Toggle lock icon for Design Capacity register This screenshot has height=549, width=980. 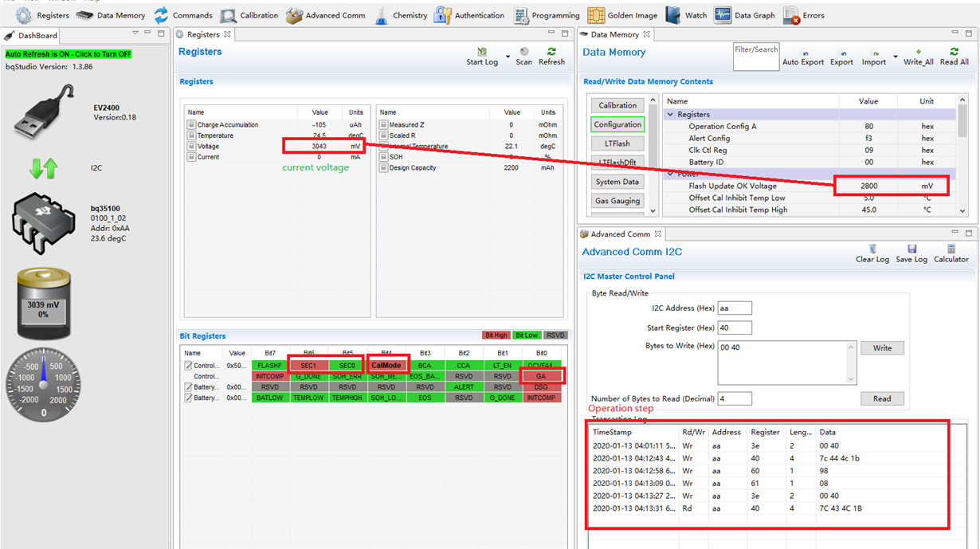pyautogui.click(x=383, y=167)
